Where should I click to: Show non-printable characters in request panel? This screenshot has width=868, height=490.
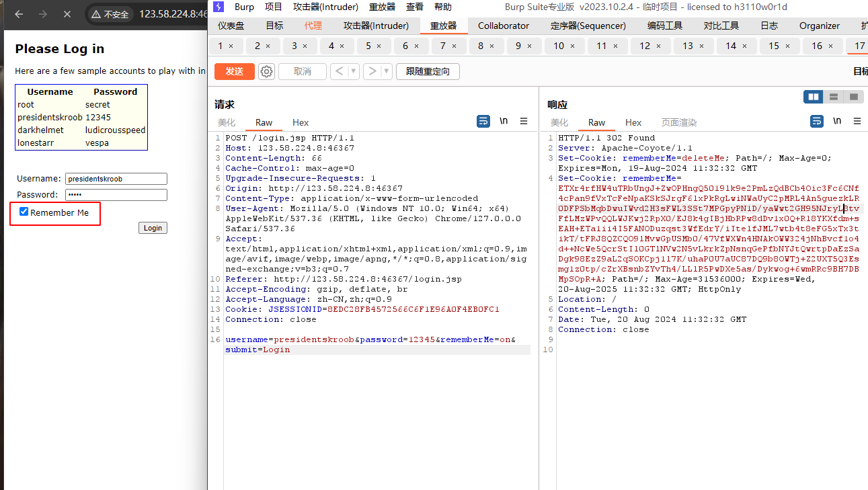pos(504,122)
